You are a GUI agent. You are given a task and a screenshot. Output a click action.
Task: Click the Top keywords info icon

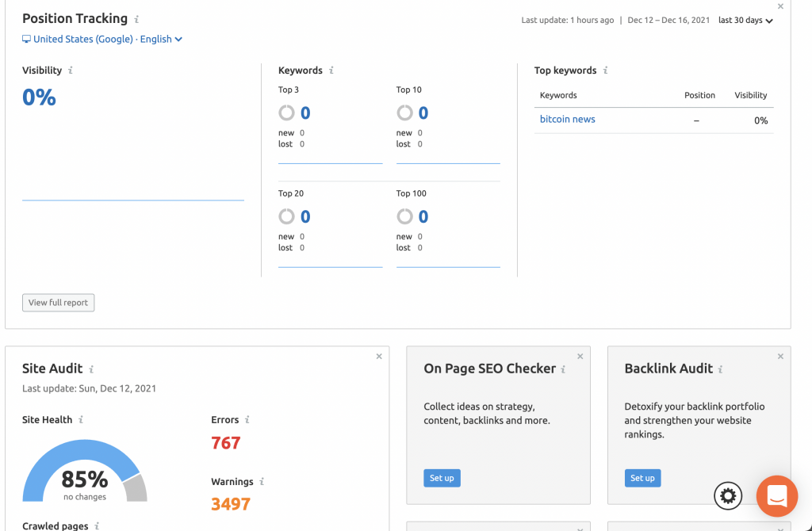[606, 71]
